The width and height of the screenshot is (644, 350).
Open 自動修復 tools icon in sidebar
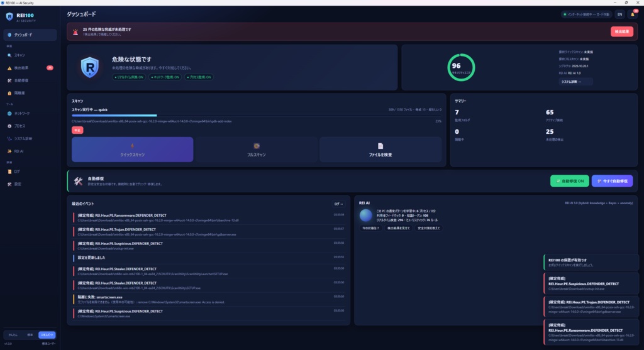(9, 80)
